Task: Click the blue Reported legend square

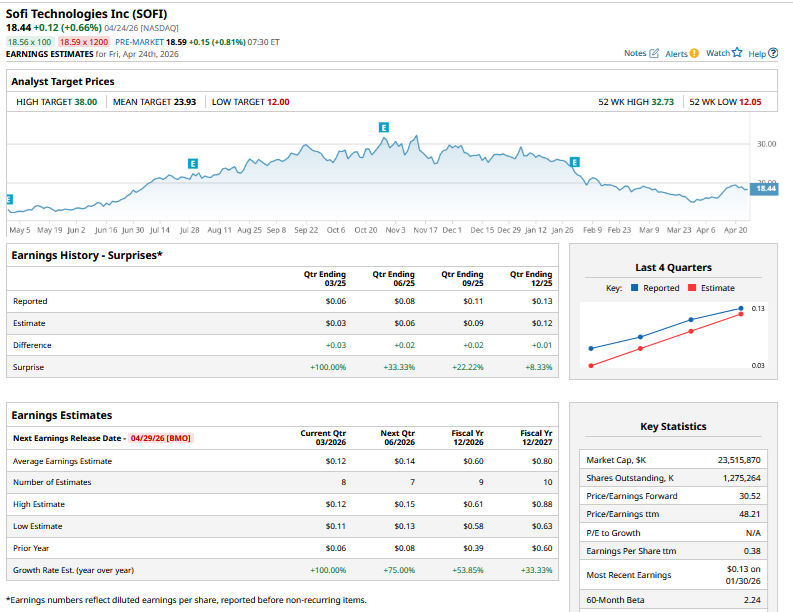Action: 634,288
